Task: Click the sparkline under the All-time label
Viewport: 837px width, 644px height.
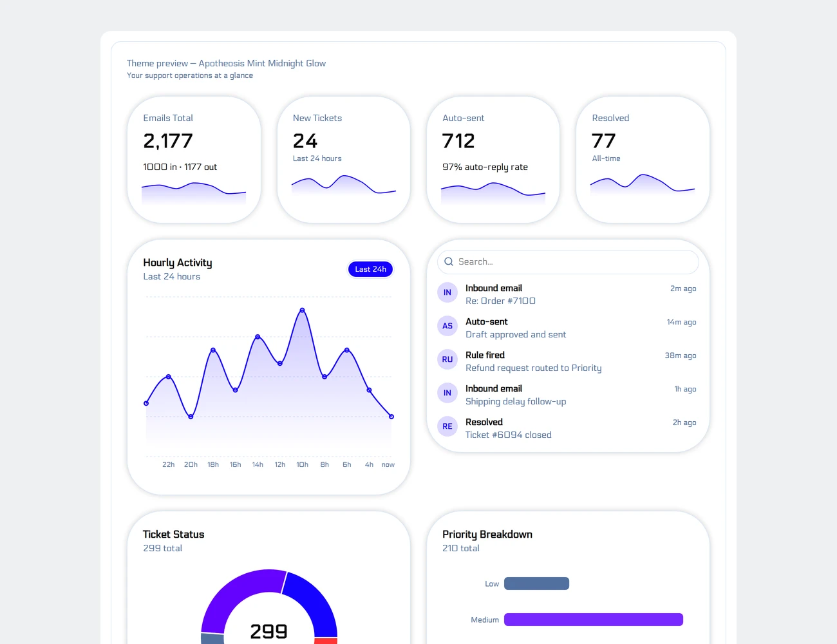Action: [x=643, y=185]
